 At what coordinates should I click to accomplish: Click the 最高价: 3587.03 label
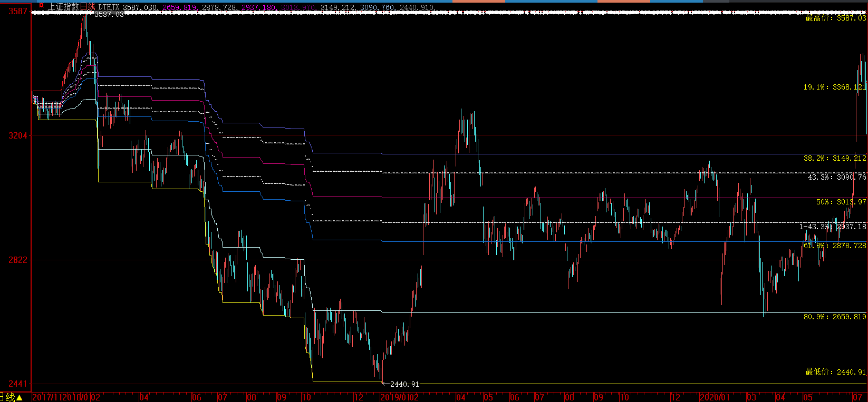835,18
